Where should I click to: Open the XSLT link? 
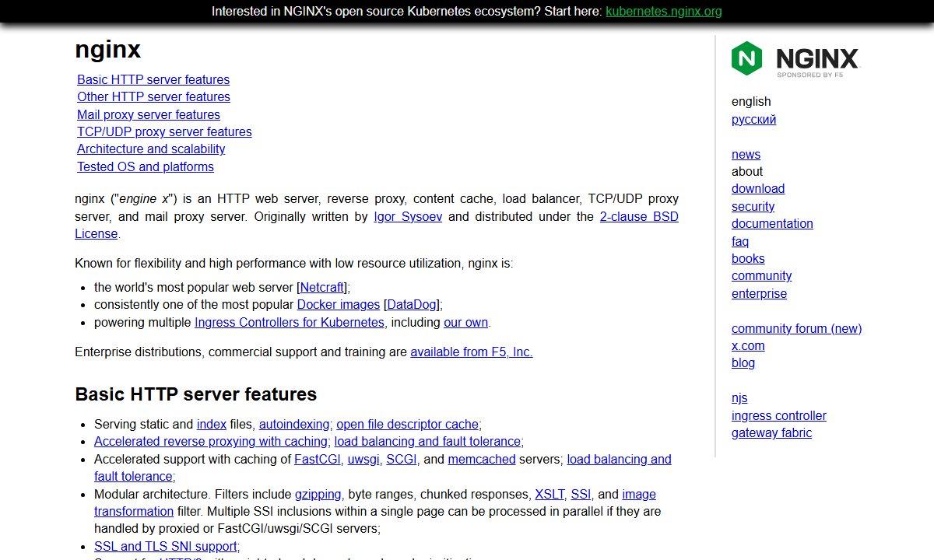[x=550, y=494]
